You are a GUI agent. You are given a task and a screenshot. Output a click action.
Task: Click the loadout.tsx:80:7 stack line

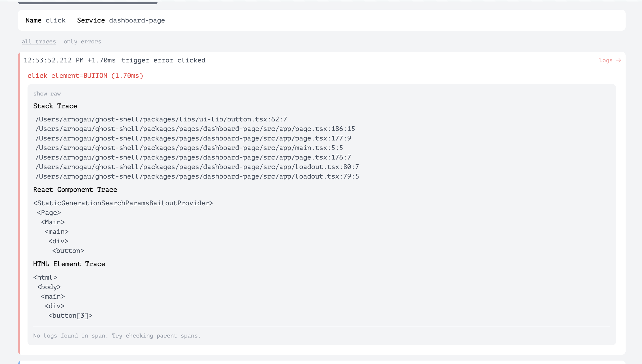197,167
